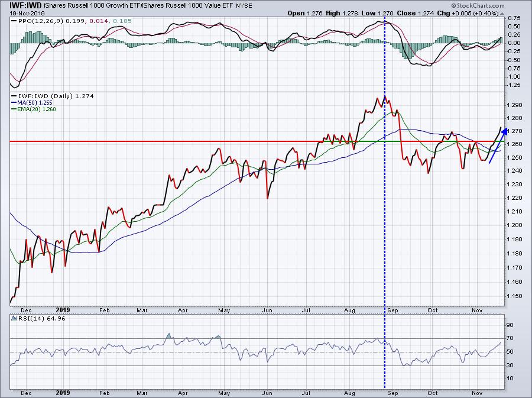Image resolution: width=532 pixels, height=398 pixels.
Task: Click the Open 1.276 value
Action: coord(305,13)
